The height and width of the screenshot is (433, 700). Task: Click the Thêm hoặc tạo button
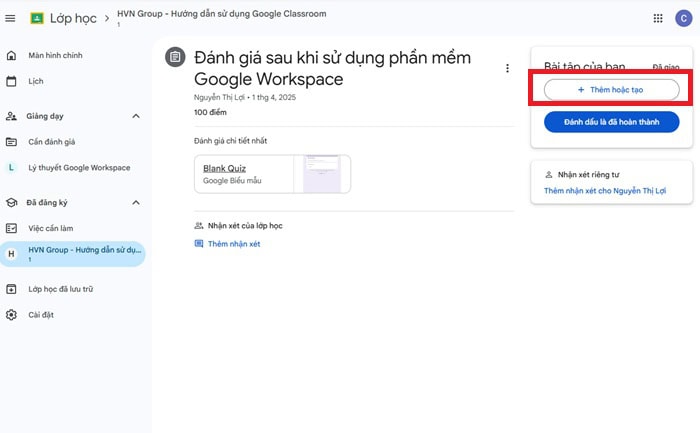point(611,90)
